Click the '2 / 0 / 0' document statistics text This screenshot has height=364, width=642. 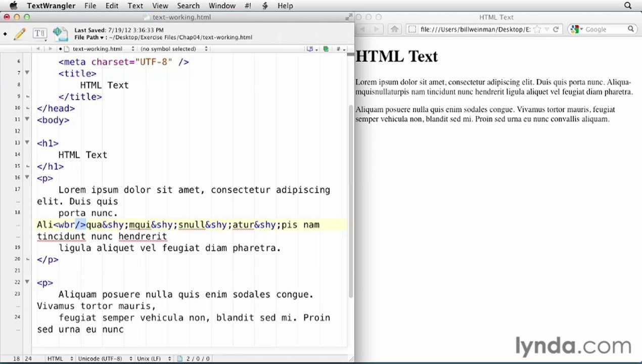point(198,358)
